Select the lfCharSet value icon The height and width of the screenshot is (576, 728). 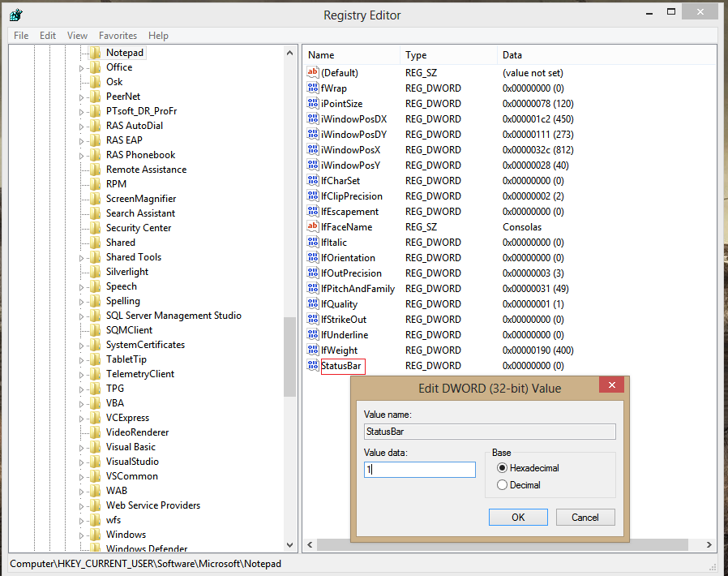point(313,180)
